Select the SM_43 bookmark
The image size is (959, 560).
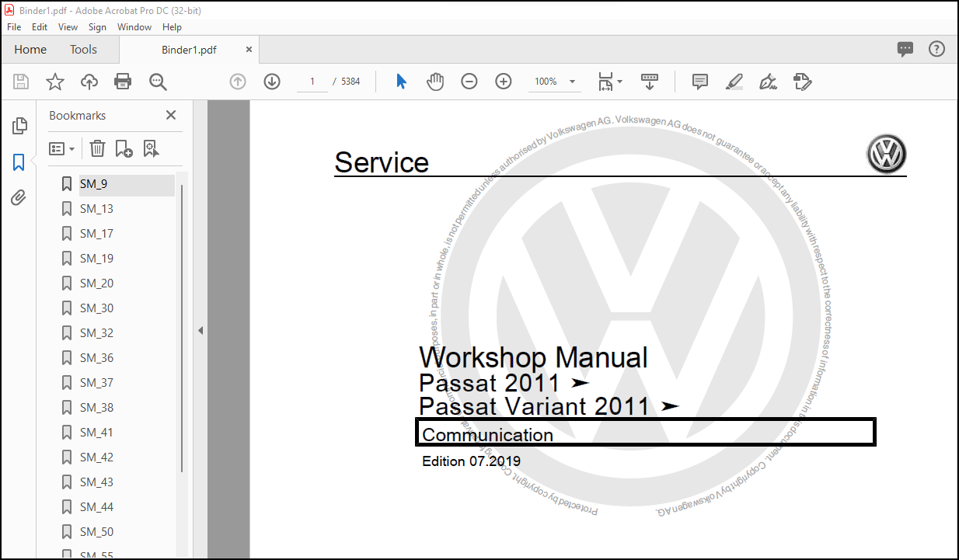coord(96,482)
